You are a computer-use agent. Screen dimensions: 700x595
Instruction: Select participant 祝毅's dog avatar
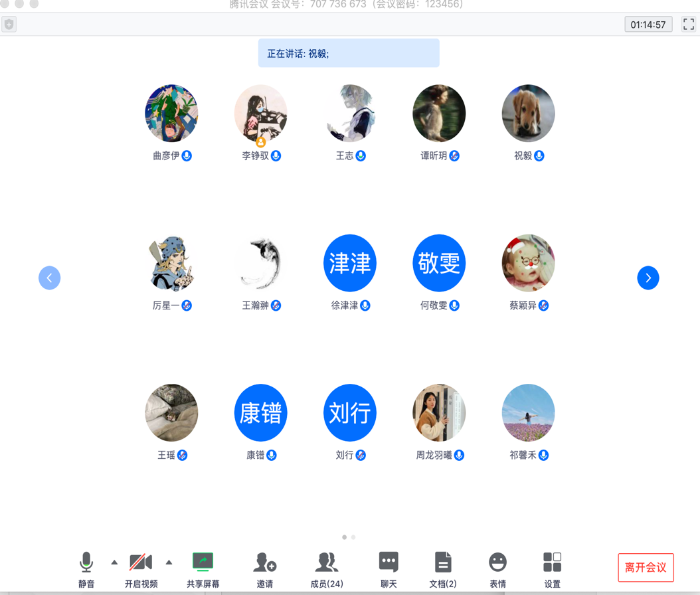(528, 114)
